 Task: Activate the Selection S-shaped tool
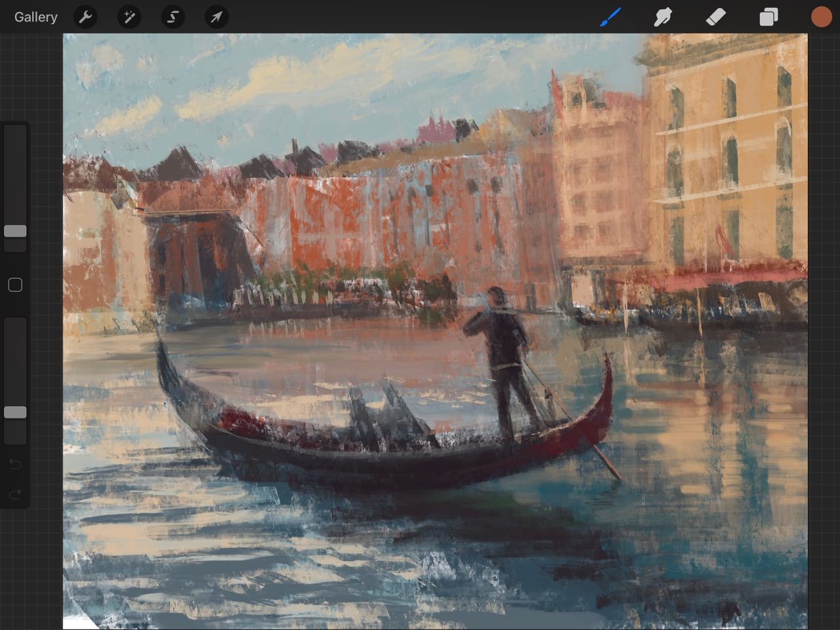pos(173,17)
